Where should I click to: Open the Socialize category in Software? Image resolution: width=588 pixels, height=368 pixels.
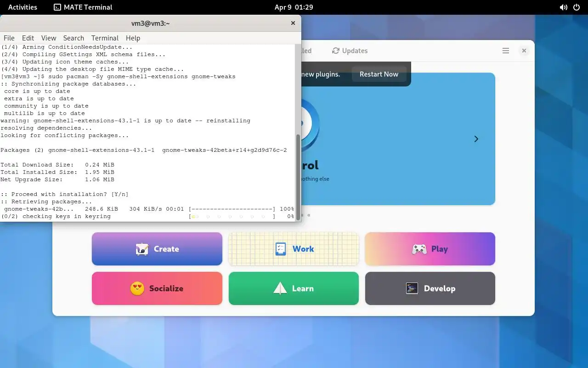[x=157, y=288]
